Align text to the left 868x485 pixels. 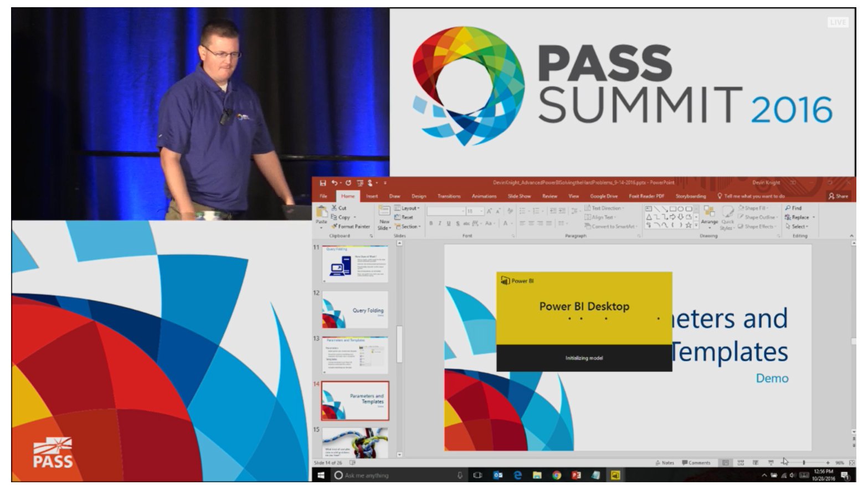[522, 223]
